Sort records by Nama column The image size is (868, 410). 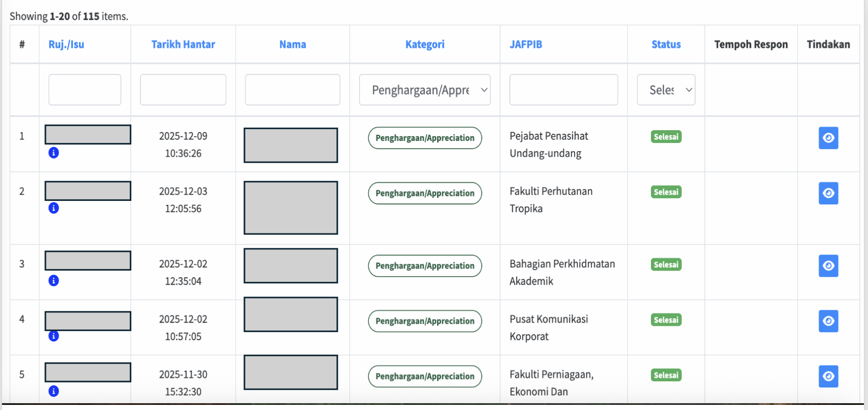[292, 44]
